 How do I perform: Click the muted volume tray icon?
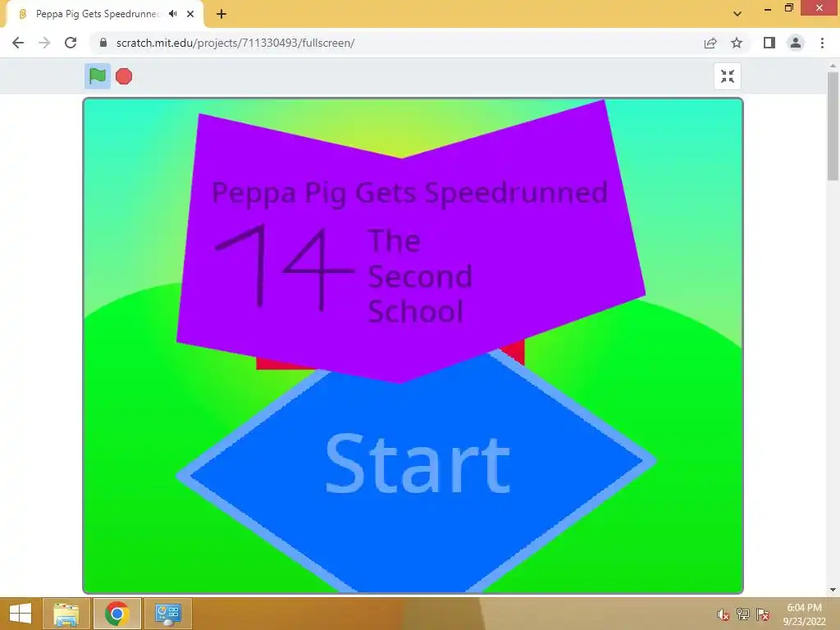724,614
